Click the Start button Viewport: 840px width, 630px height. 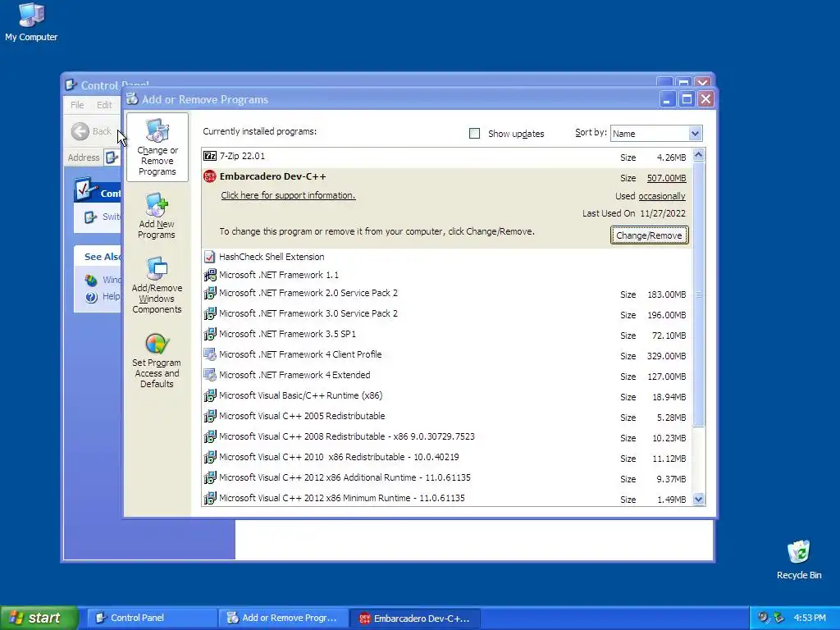point(39,618)
